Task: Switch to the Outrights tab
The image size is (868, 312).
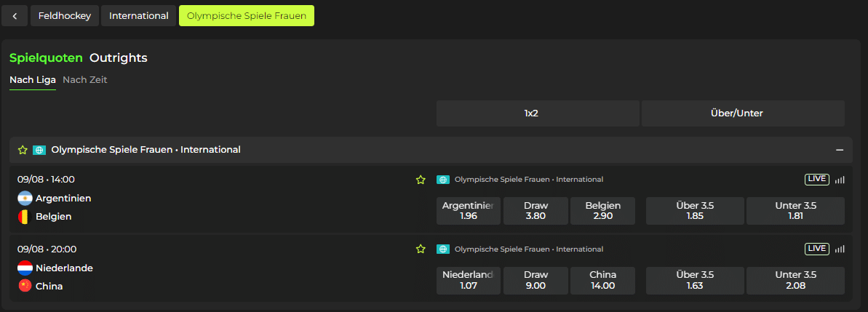Action: (x=119, y=57)
